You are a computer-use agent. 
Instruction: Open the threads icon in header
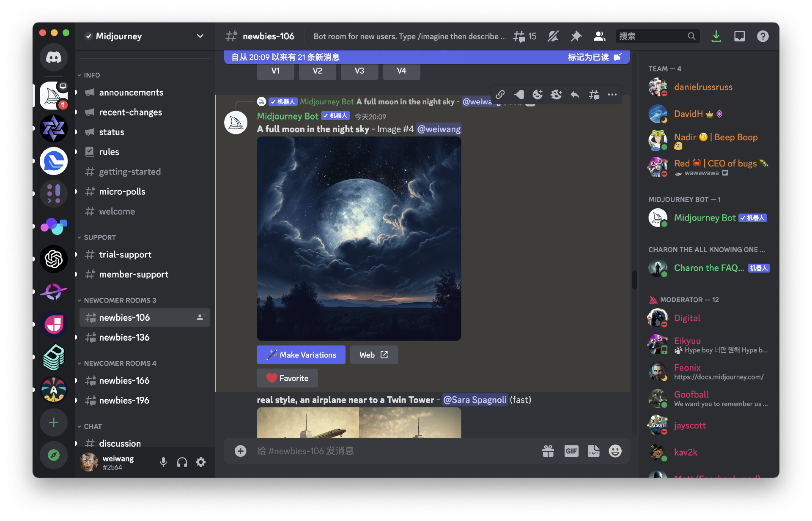coord(520,36)
